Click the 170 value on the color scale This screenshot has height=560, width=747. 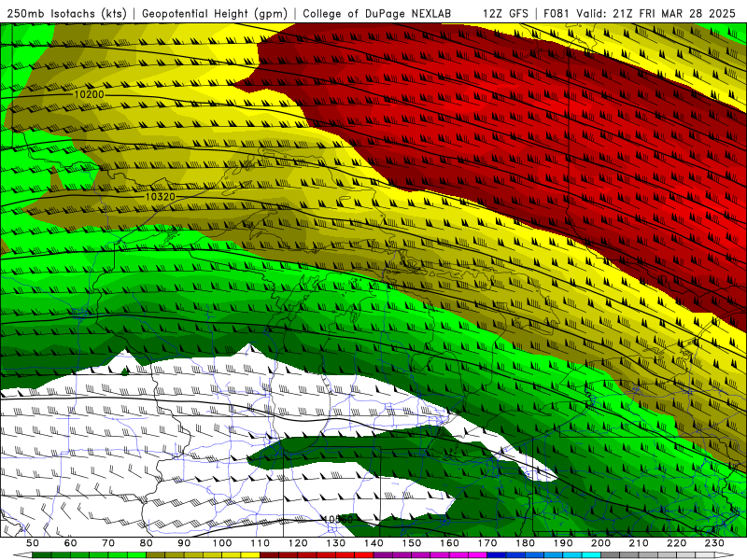[487, 543]
